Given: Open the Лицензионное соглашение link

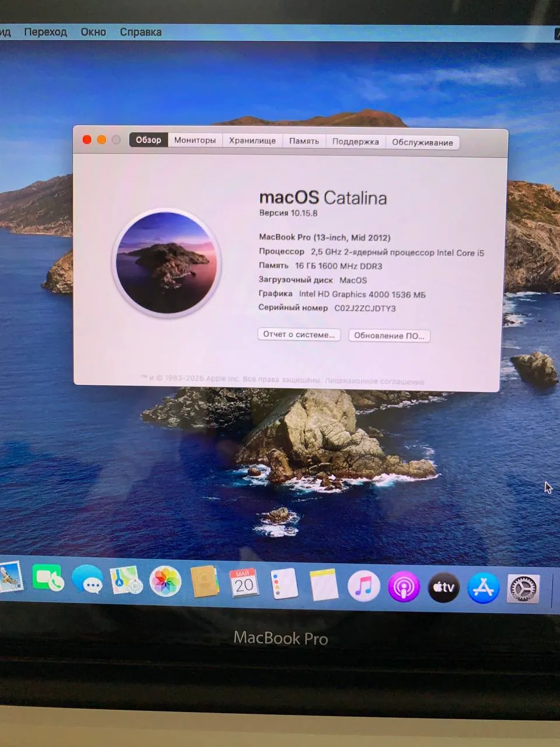Looking at the screenshot, I should click(374, 382).
